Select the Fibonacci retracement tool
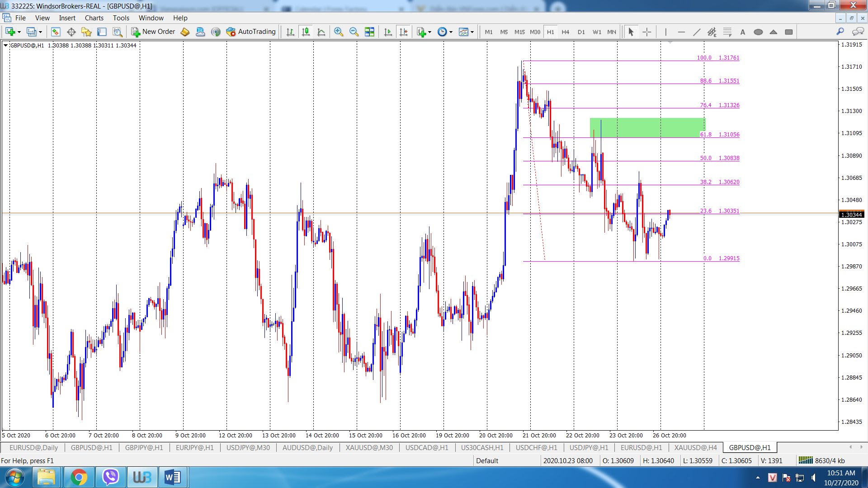The image size is (868, 488). click(727, 32)
